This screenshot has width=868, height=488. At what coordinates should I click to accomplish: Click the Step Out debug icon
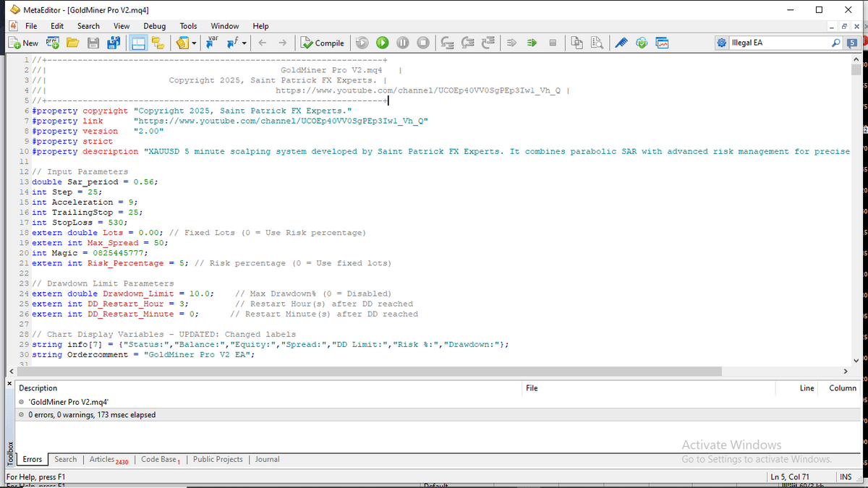coord(489,43)
